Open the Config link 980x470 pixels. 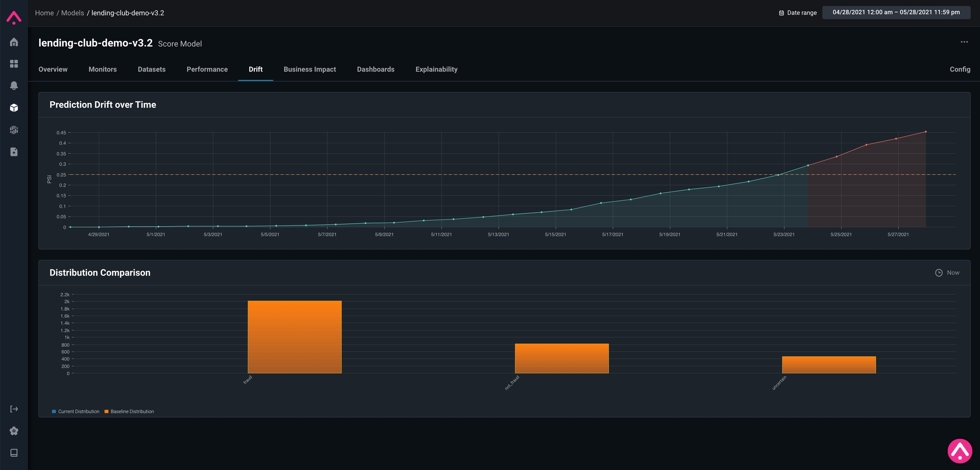click(x=960, y=69)
